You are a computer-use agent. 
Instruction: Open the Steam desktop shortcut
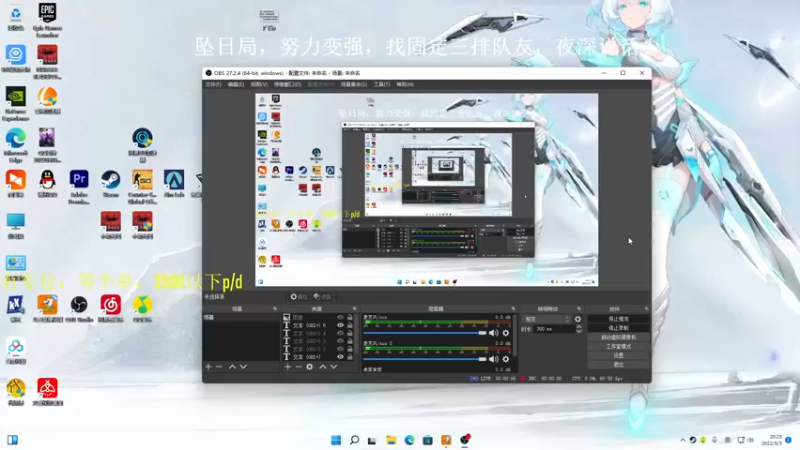(x=111, y=184)
